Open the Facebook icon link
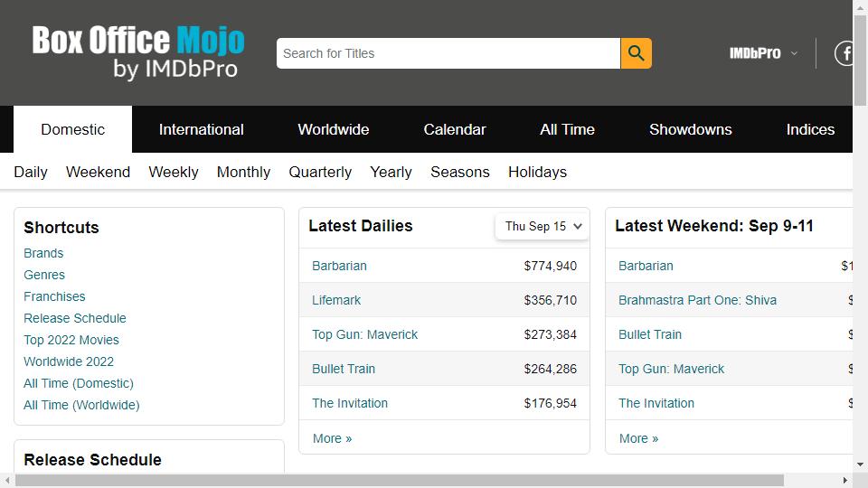 point(843,53)
